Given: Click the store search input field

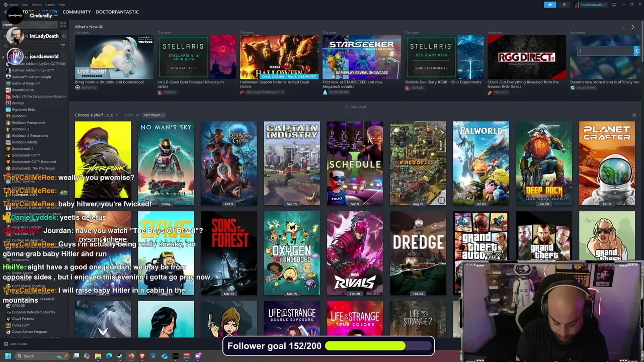Looking at the screenshot, I should point(606,51).
